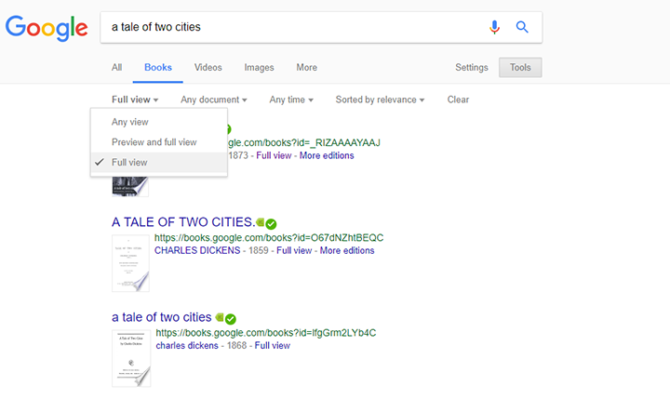Click the microphone voice search icon
The width and height of the screenshot is (670, 399).
tap(494, 27)
